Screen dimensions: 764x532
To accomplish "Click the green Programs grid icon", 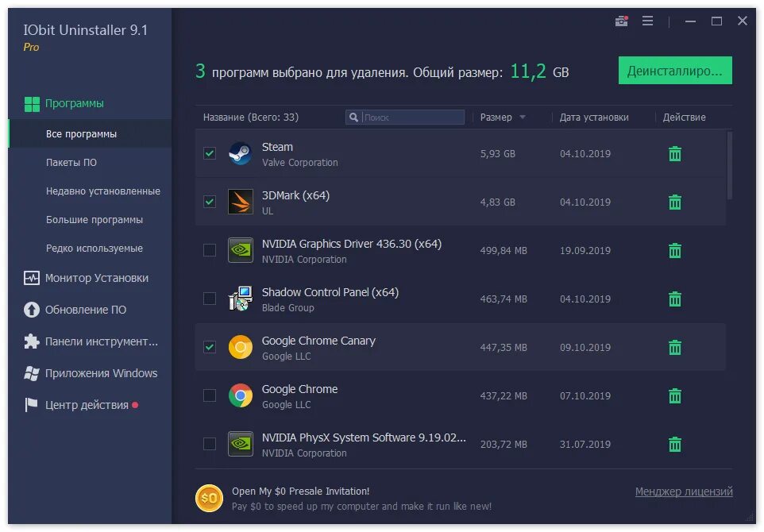I will (x=32, y=104).
